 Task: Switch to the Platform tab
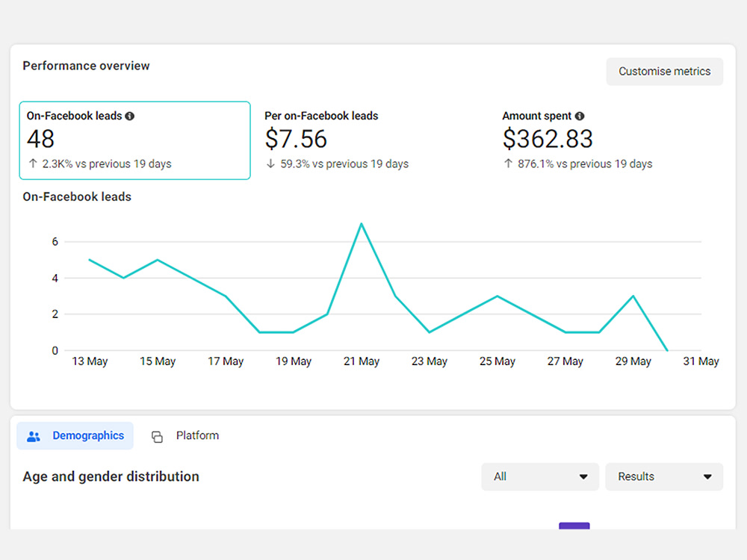tap(185, 436)
